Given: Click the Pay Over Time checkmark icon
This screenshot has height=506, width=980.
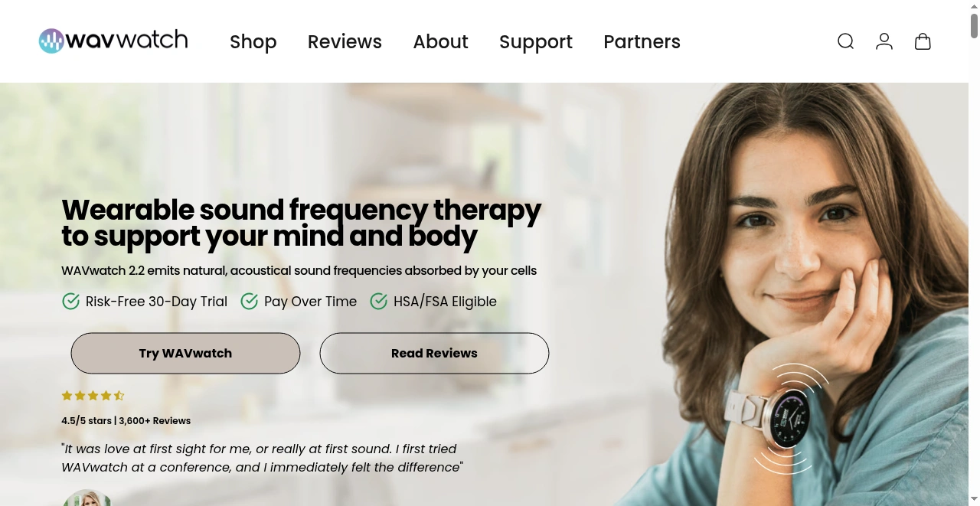Looking at the screenshot, I should [x=249, y=302].
